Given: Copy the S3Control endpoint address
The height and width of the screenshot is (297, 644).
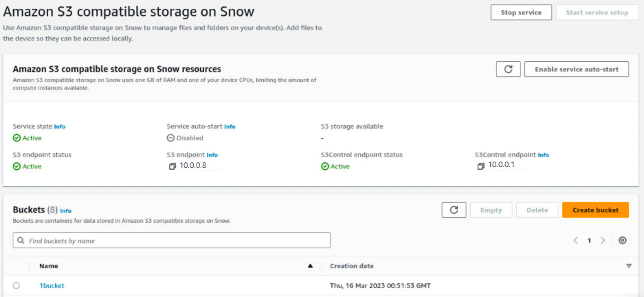Looking at the screenshot, I should pyautogui.click(x=481, y=166).
